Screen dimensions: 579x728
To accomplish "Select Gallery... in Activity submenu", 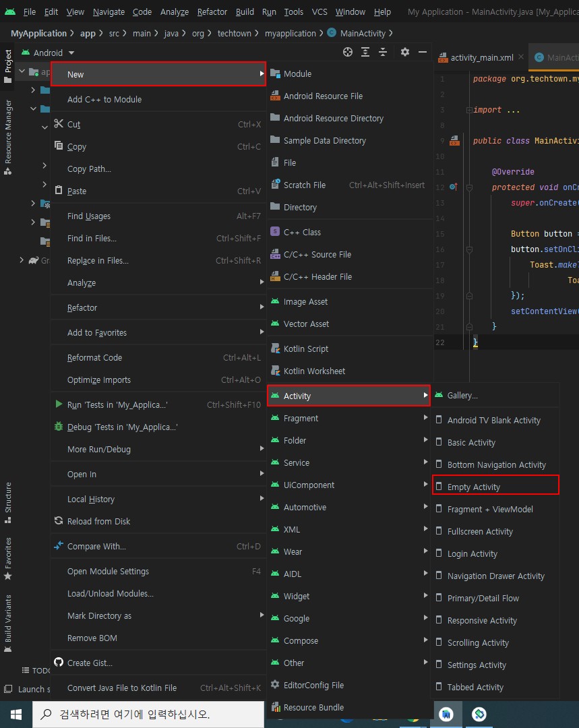I will tap(495, 395).
